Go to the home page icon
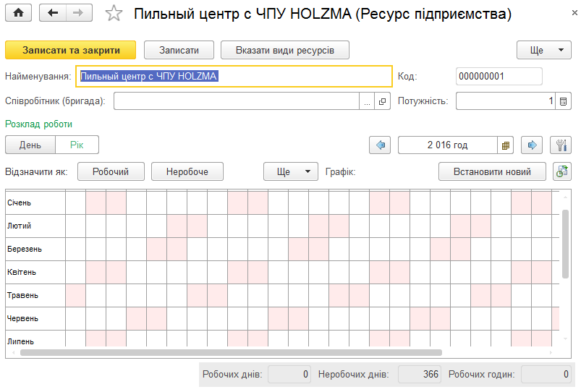This screenshot has height=392, width=581. click(x=18, y=13)
